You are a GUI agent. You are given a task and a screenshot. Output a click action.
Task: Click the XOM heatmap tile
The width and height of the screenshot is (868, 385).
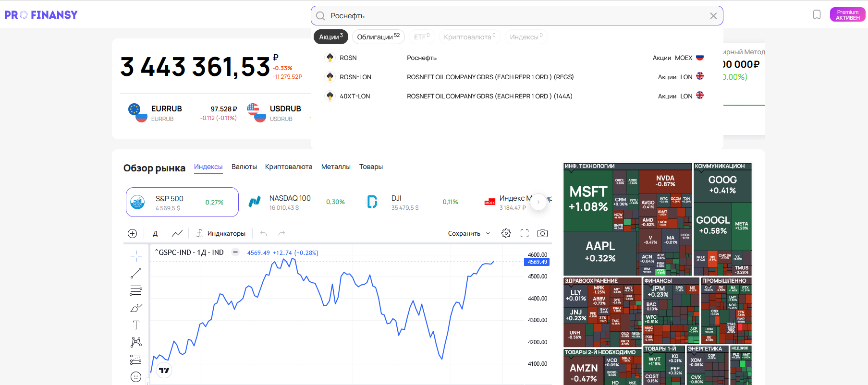point(696,362)
